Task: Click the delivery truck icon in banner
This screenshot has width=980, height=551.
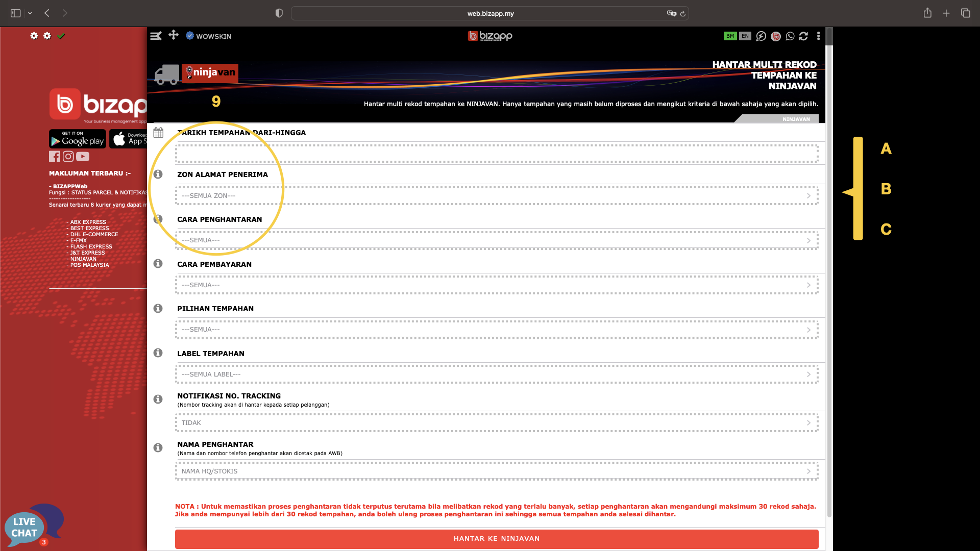Action: tap(167, 74)
